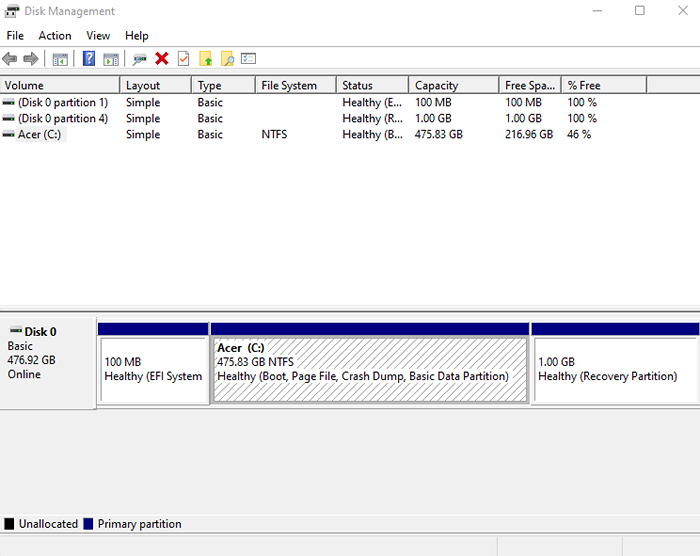This screenshot has height=556, width=700.
Task: Sort by the Capacity column header
Action: click(454, 85)
